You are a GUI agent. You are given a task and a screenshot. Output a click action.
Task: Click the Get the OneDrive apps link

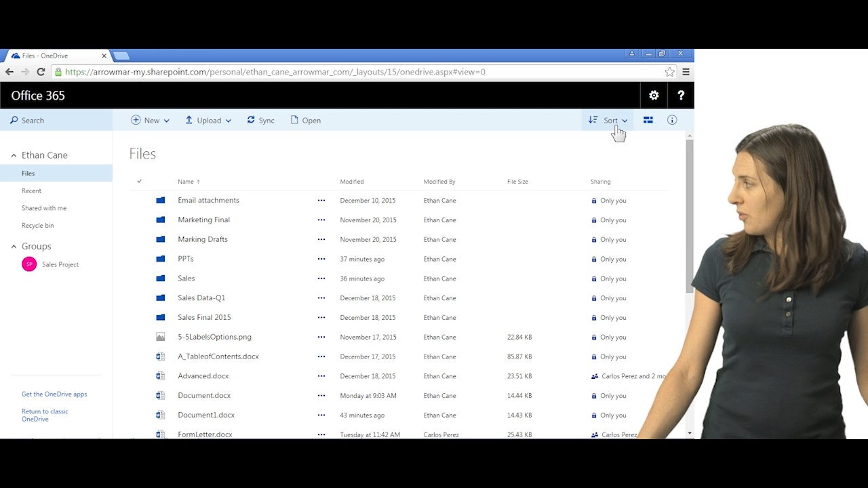pos(54,394)
